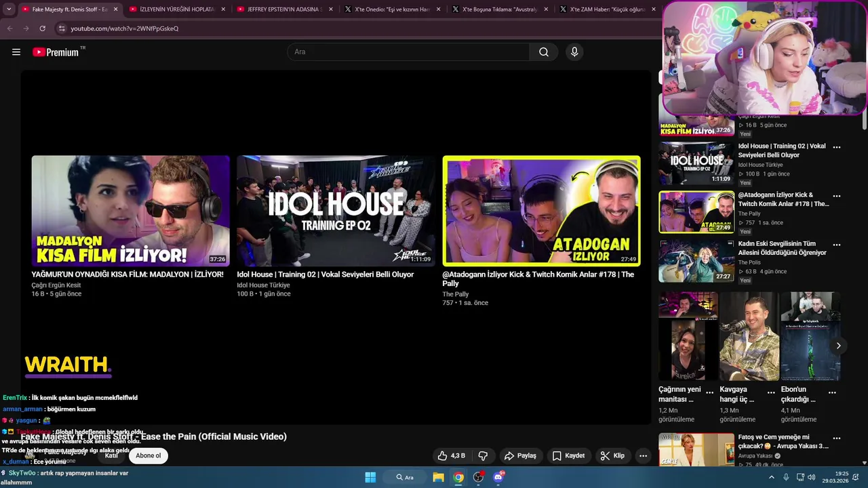Open sidebar Kadın Eski Sevgilisinin thumbnail
The height and width of the screenshot is (488, 868).
(696, 261)
